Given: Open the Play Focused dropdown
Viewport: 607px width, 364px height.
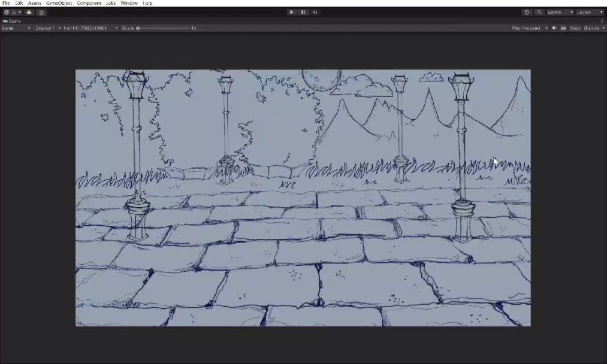Looking at the screenshot, I should 529,28.
